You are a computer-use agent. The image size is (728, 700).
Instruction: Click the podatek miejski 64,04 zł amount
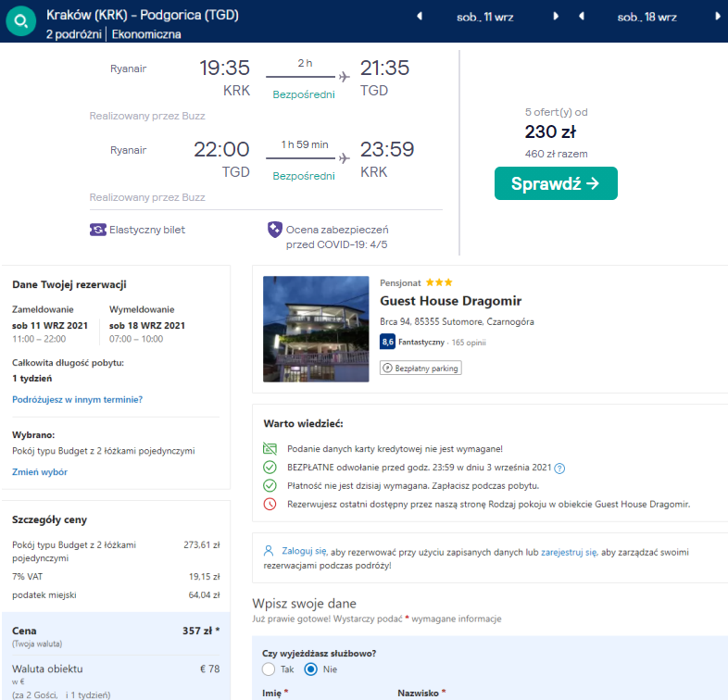pos(205,595)
